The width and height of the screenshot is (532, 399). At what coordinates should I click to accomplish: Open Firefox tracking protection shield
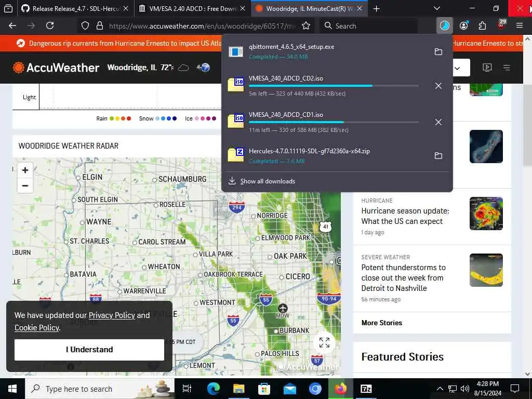coord(85,26)
